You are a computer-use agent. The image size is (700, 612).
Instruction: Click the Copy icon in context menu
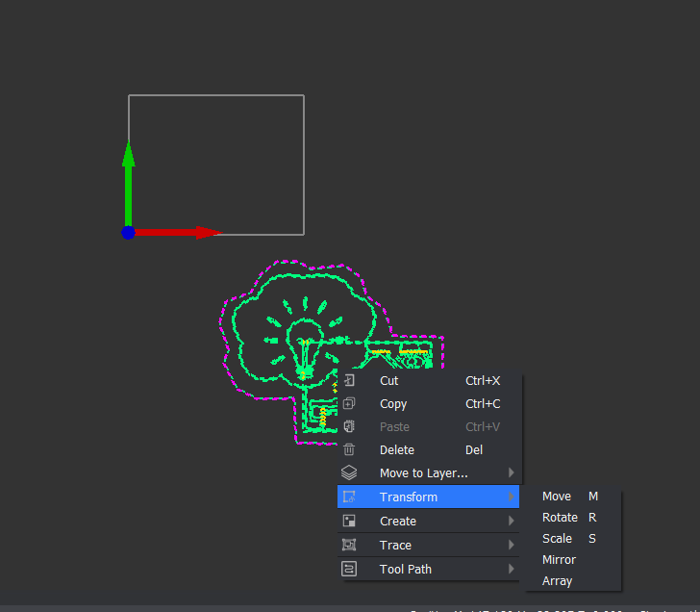click(349, 403)
